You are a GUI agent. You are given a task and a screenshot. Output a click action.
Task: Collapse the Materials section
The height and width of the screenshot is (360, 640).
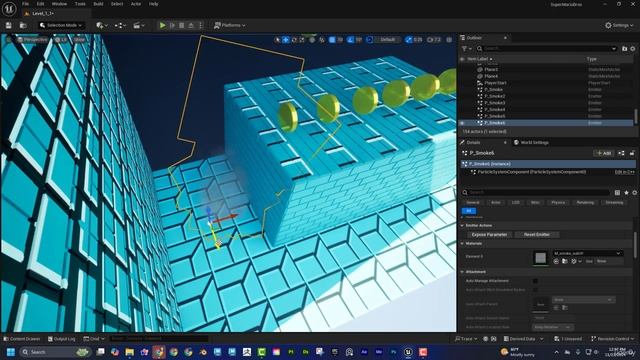tap(462, 244)
